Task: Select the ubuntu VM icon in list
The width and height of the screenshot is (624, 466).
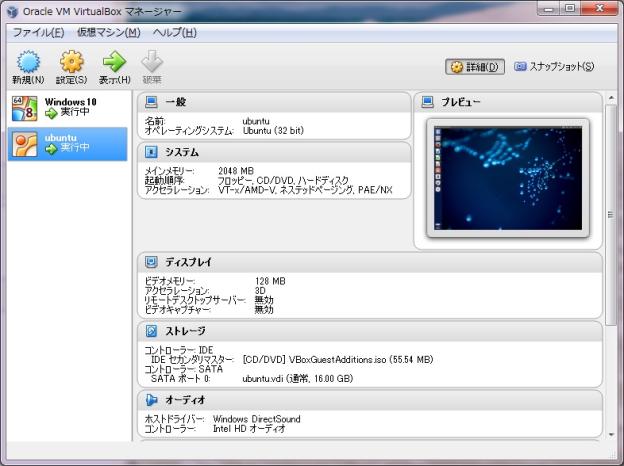Action: 25,144
